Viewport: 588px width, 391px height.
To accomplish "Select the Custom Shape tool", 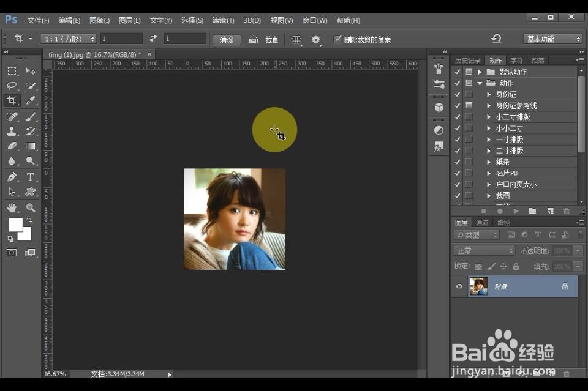I will [x=31, y=192].
